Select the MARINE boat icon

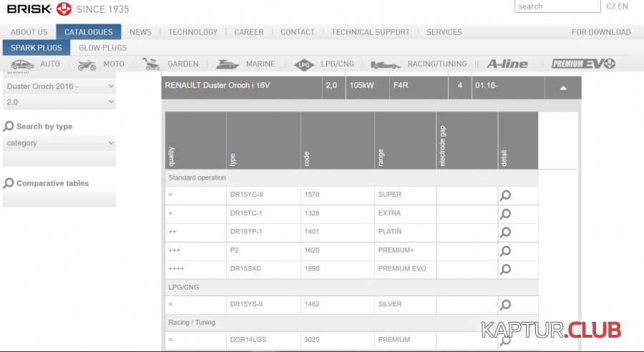227,64
